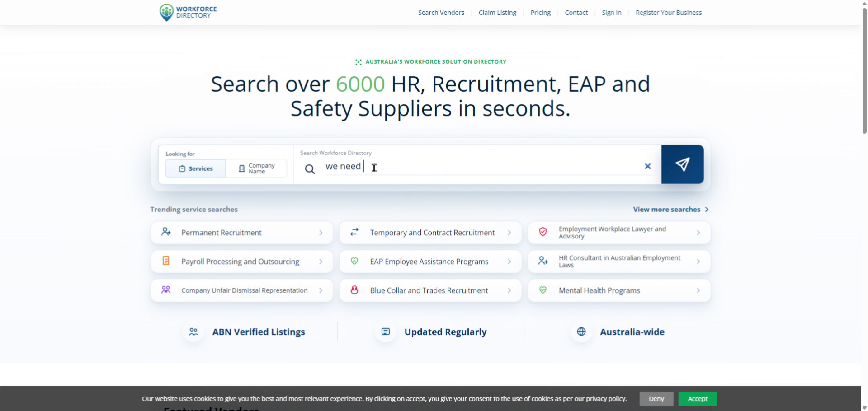Open Permanent Recruitment via its chevron

coord(321,233)
